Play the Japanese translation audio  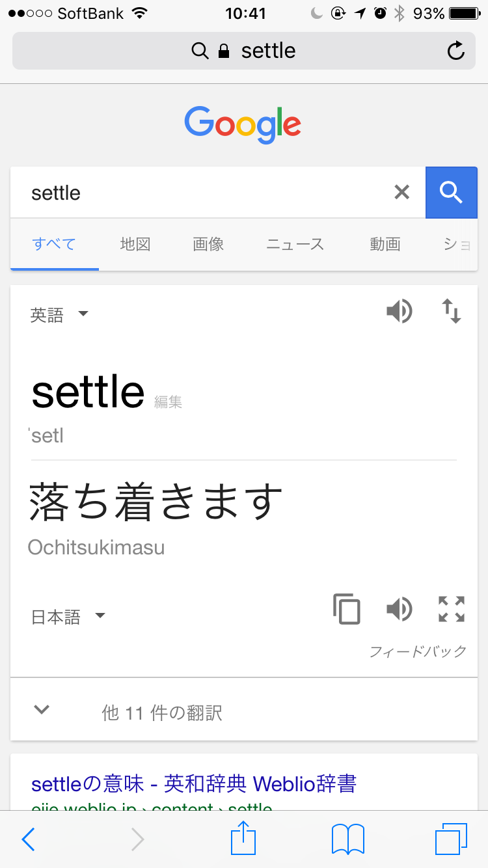point(399,610)
